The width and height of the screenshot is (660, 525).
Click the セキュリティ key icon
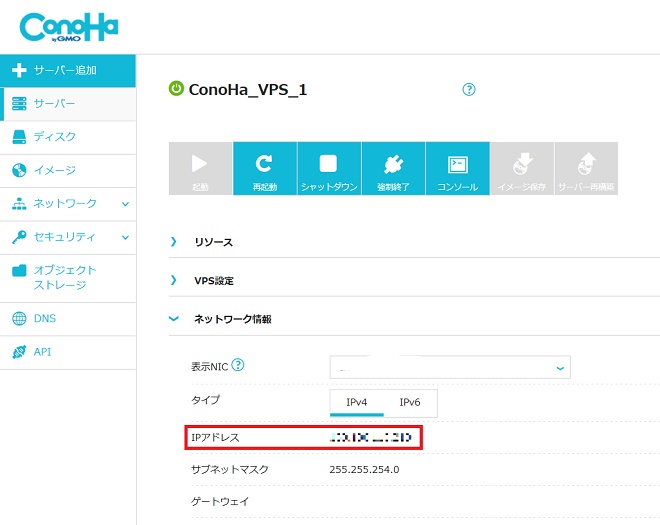pos(19,237)
